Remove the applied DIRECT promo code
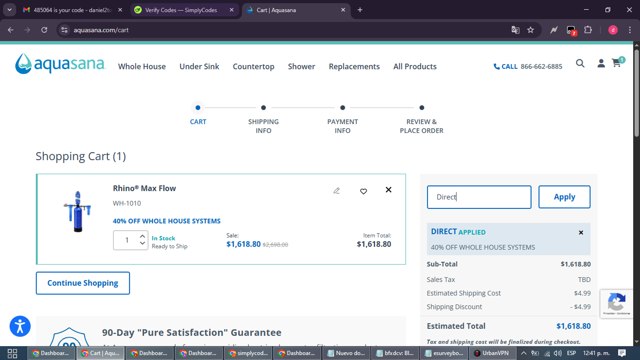This screenshot has height=360, width=640. point(581,233)
